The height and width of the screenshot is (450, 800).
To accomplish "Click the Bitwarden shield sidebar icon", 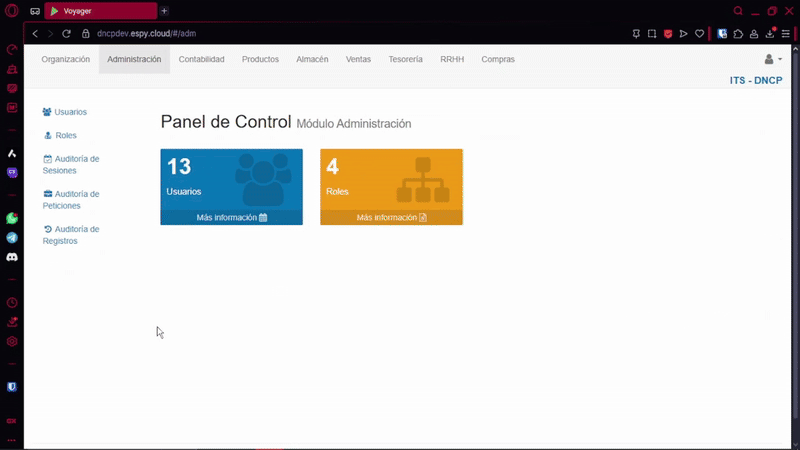I will tap(12, 387).
